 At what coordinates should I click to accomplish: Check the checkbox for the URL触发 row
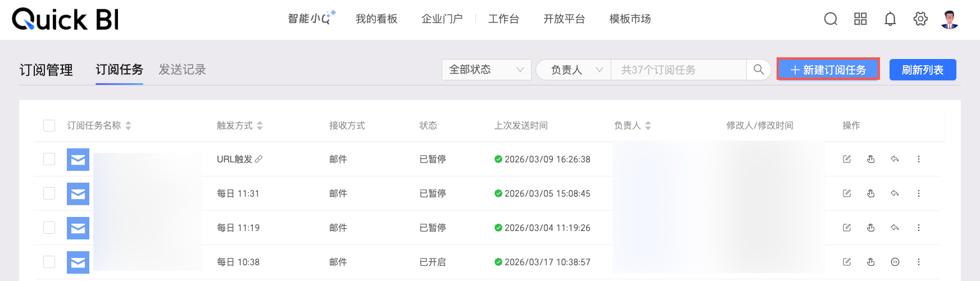(49, 159)
